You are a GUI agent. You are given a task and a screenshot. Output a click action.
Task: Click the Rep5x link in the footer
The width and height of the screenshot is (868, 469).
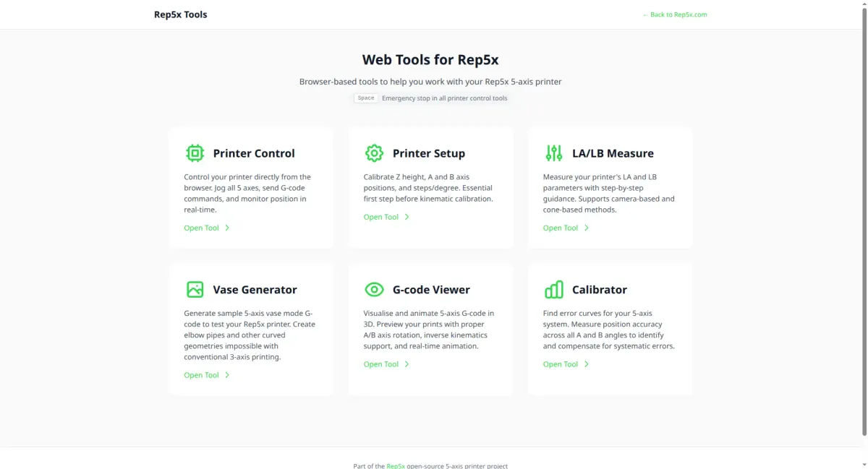pyautogui.click(x=396, y=466)
